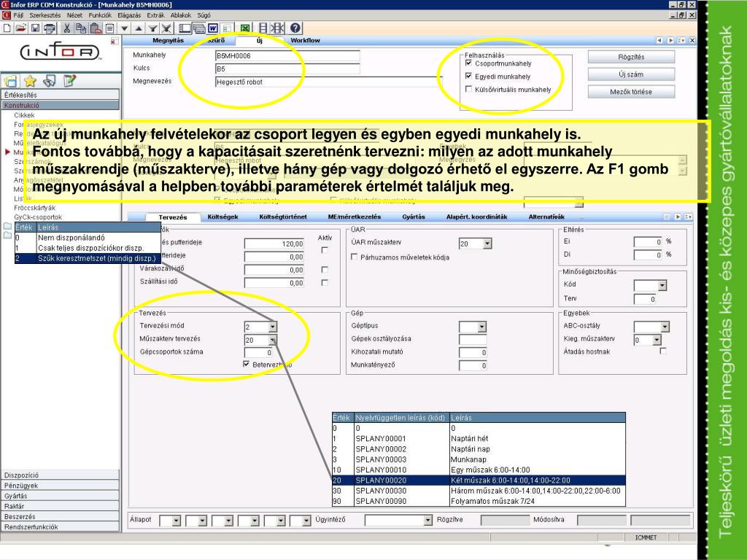Click the notepad with pencil sidebar icon
The width and height of the screenshot is (747, 560).
[x=69, y=81]
